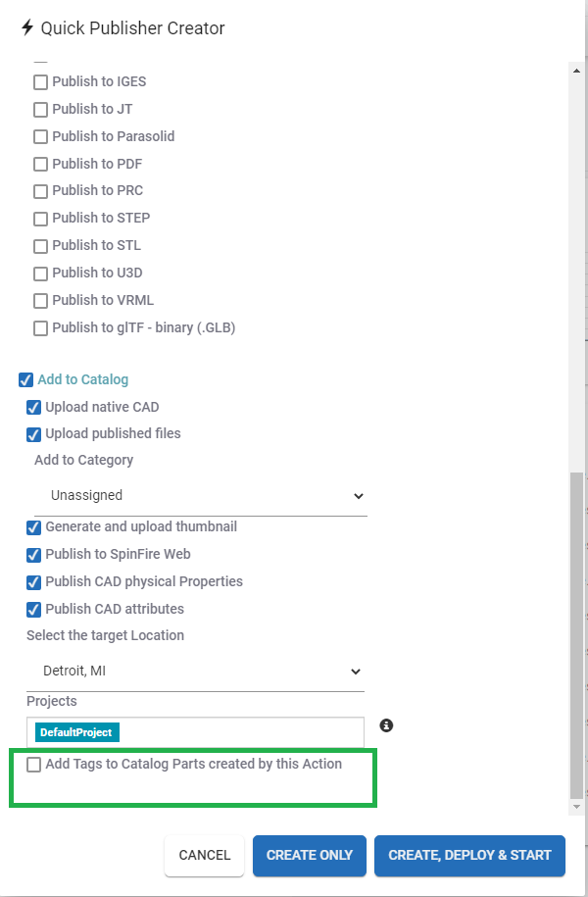Click CREATE, DEPLOY & START button
The width and height of the screenshot is (588, 897).
469,855
